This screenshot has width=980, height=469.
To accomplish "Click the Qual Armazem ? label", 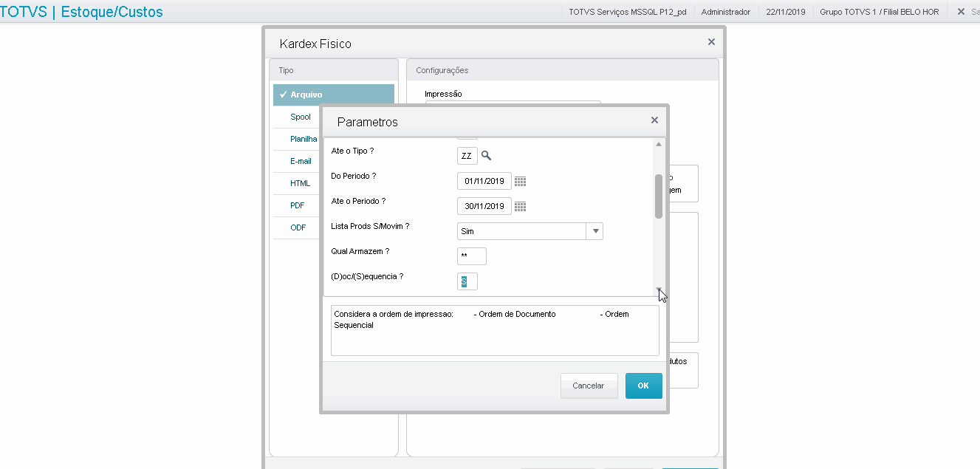I will [x=360, y=251].
